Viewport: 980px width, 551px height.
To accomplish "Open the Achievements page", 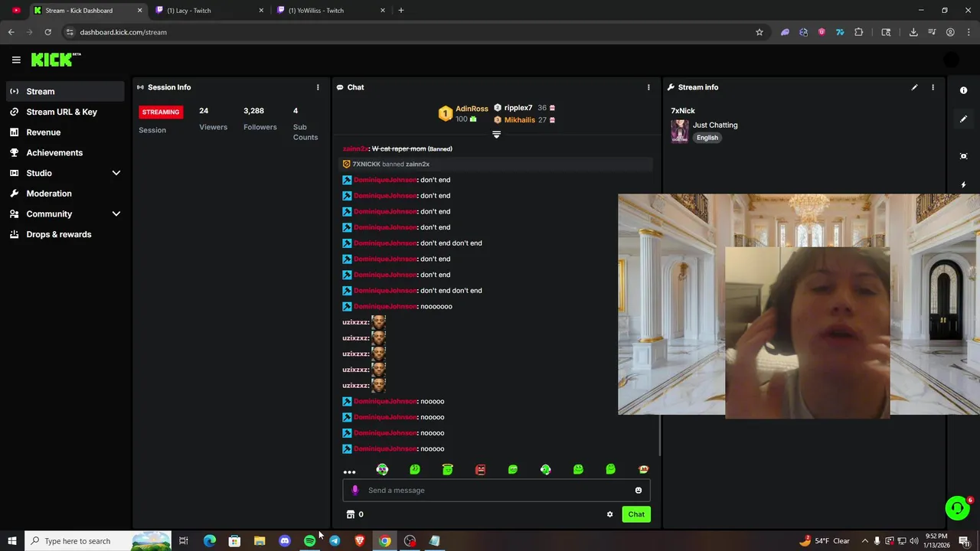I will tap(65, 152).
